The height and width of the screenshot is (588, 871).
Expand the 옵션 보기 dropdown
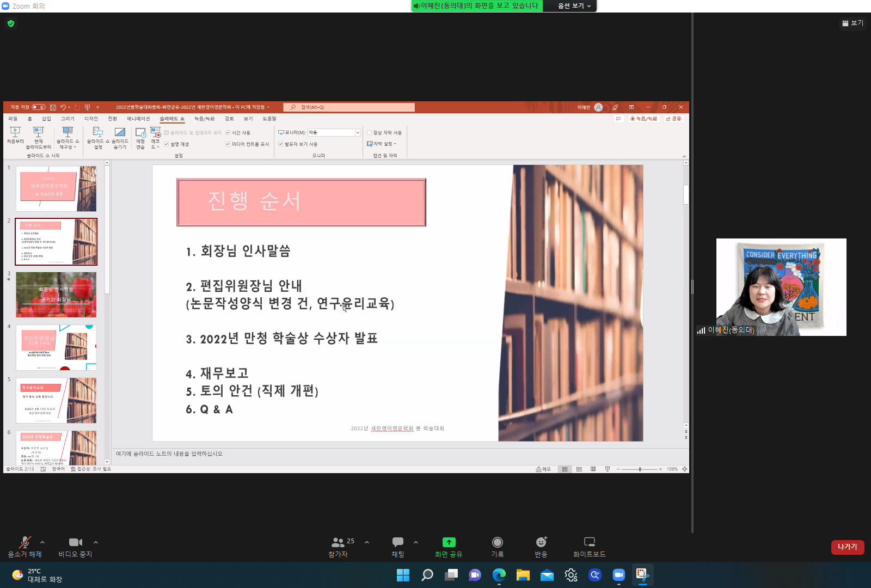[574, 6]
